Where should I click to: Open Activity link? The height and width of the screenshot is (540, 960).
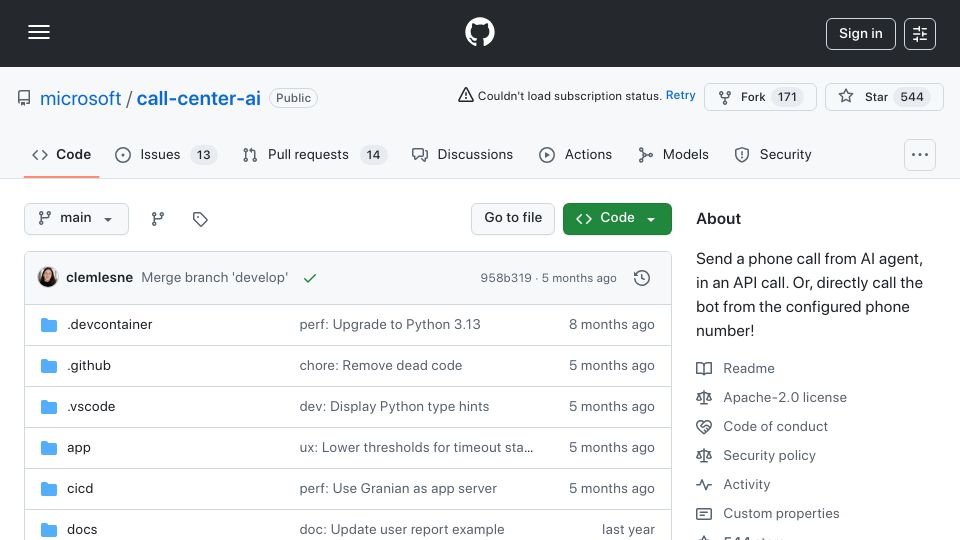coord(733,485)
